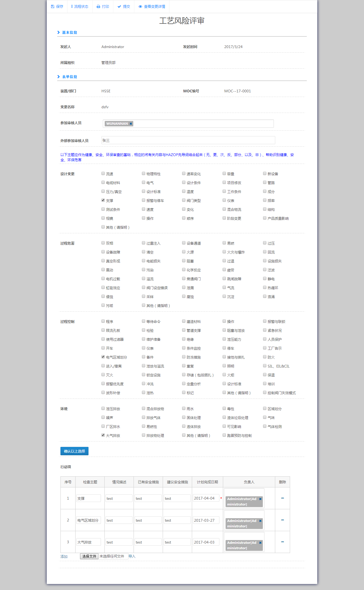Uncheck the 电气区域划分 checkbox
This screenshot has height=590, width=364.
click(x=103, y=357)
